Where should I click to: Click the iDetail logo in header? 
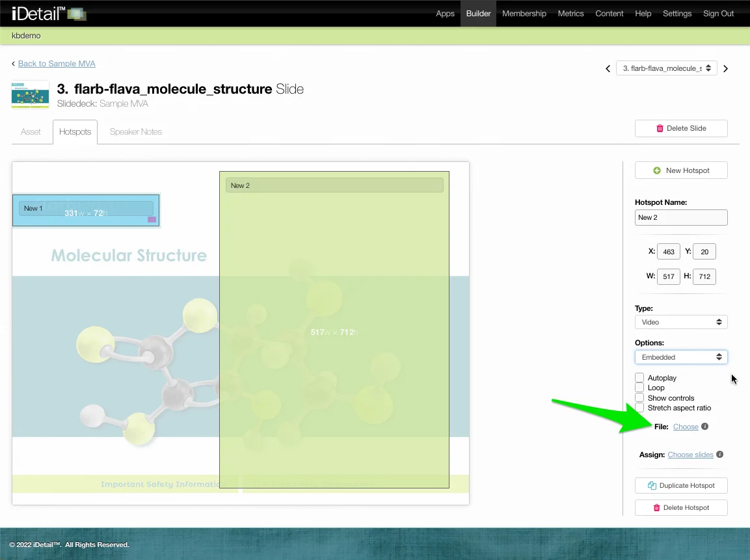click(49, 13)
